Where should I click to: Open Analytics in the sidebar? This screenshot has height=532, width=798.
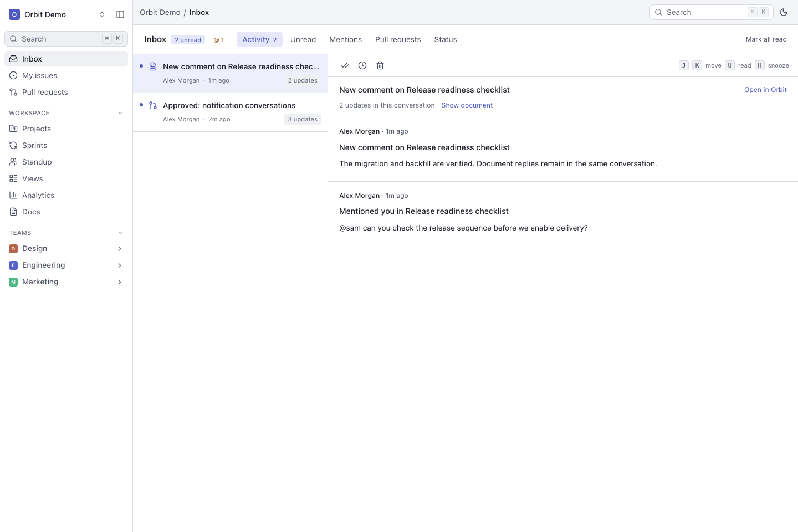[x=66, y=195]
